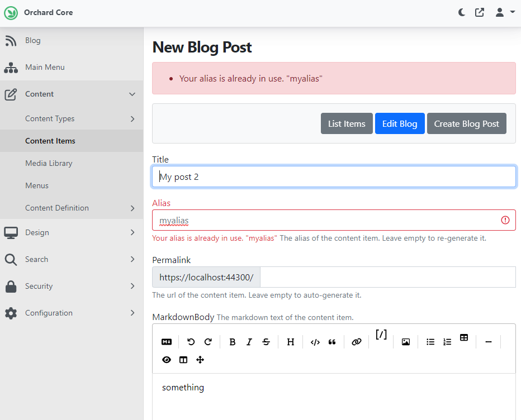Open Media Library in sidebar
This screenshot has width=521, height=420.
pos(49,163)
